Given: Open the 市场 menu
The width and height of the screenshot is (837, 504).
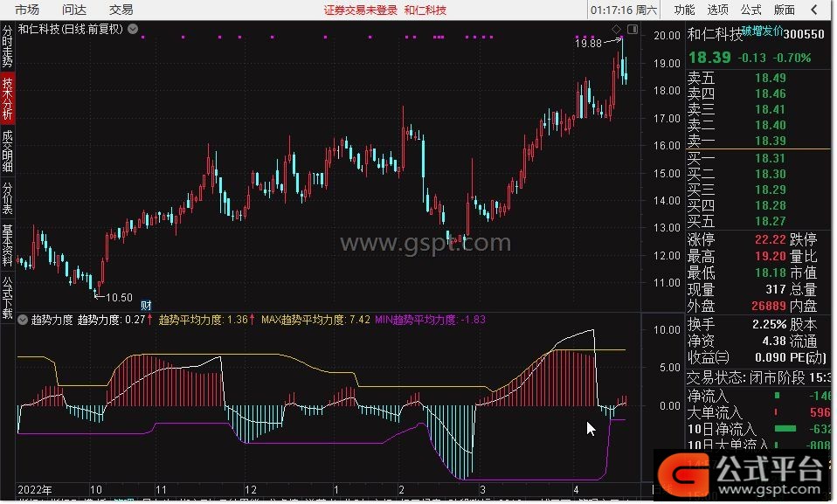Looking at the screenshot, I should coord(27,10).
